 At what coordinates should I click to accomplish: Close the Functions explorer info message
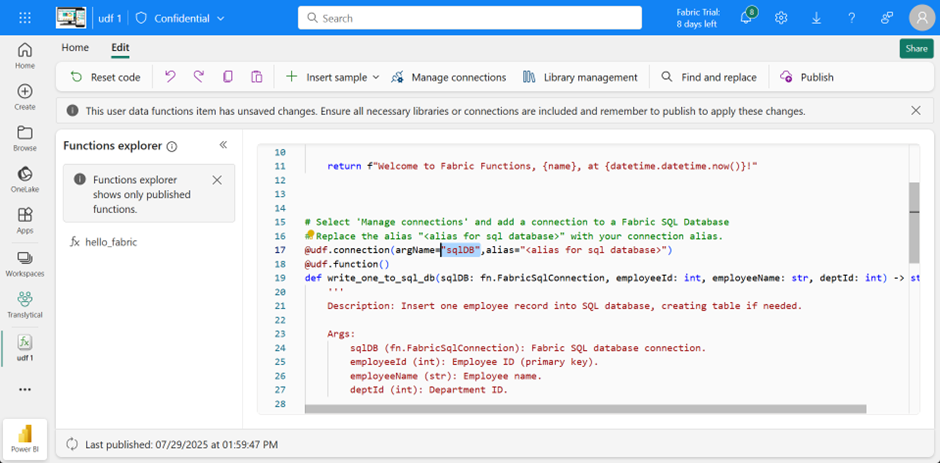217,180
